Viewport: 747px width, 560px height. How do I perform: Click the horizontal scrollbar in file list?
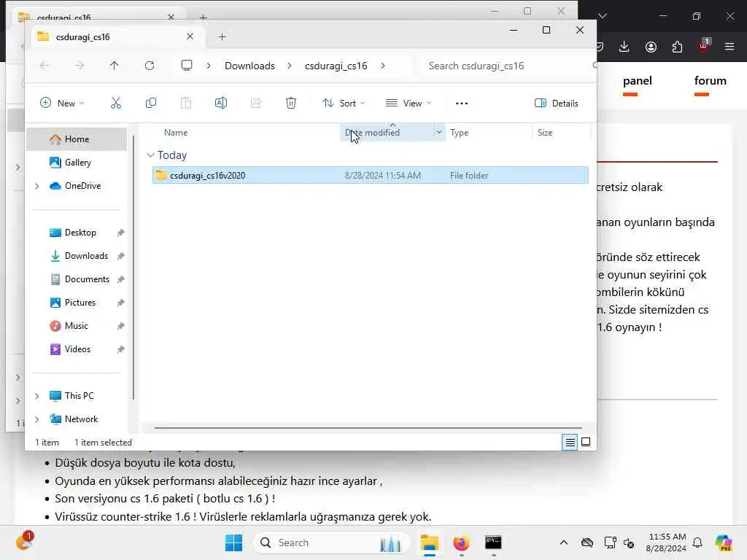click(x=368, y=427)
